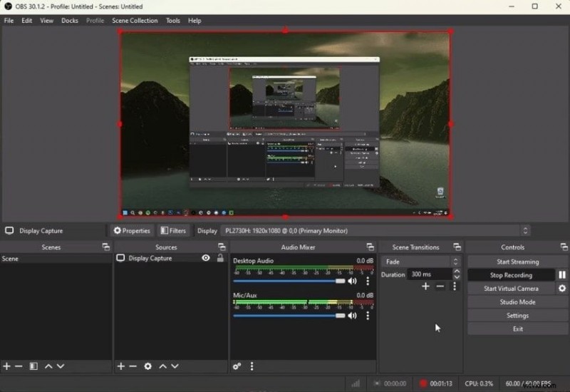Add a new scene with plus icon
The height and width of the screenshot is (392, 570).
6,366
